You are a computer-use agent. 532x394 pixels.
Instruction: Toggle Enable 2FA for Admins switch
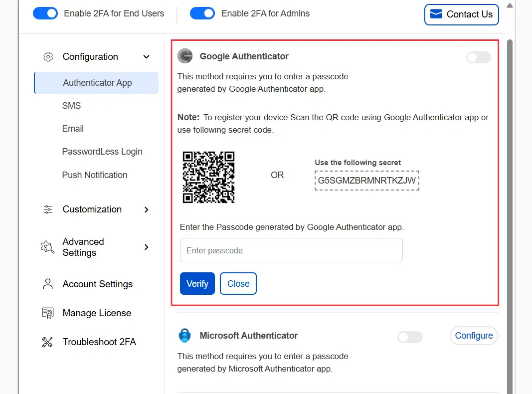point(202,13)
